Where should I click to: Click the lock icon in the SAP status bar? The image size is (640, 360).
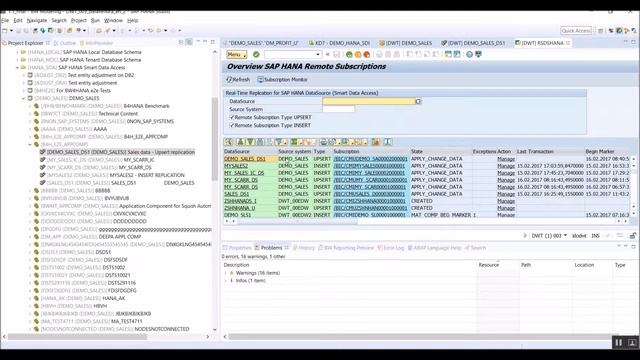tap(633, 236)
